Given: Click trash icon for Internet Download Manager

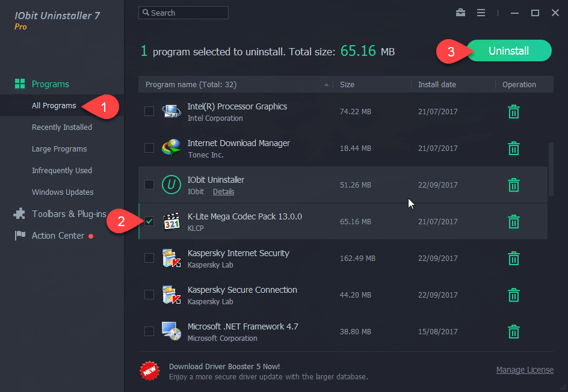Looking at the screenshot, I should (514, 148).
